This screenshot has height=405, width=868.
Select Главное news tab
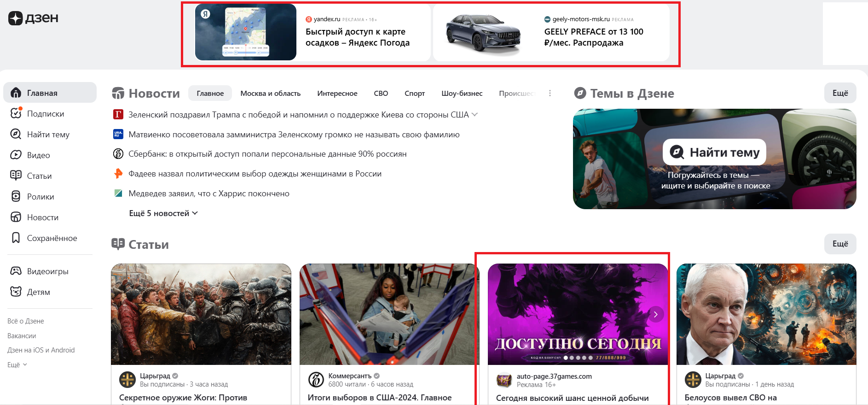(210, 93)
